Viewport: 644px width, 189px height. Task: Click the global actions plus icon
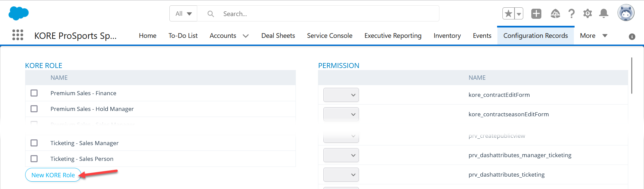pyautogui.click(x=536, y=13)
